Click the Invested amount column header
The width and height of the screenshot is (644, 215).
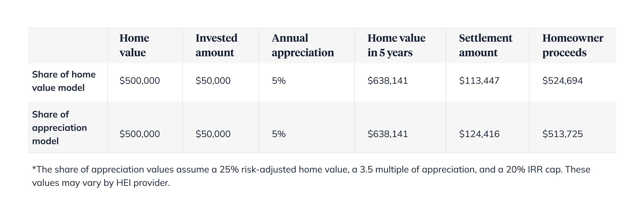pos(216,45)
